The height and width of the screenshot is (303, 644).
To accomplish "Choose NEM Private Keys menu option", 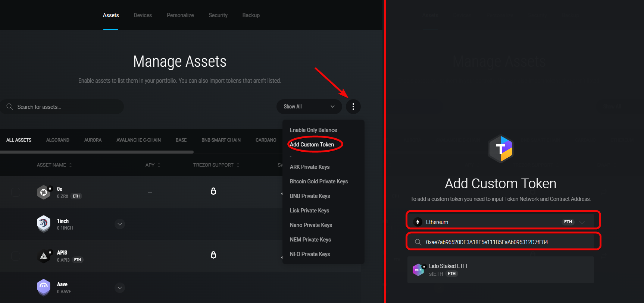I will pos(310,240).
